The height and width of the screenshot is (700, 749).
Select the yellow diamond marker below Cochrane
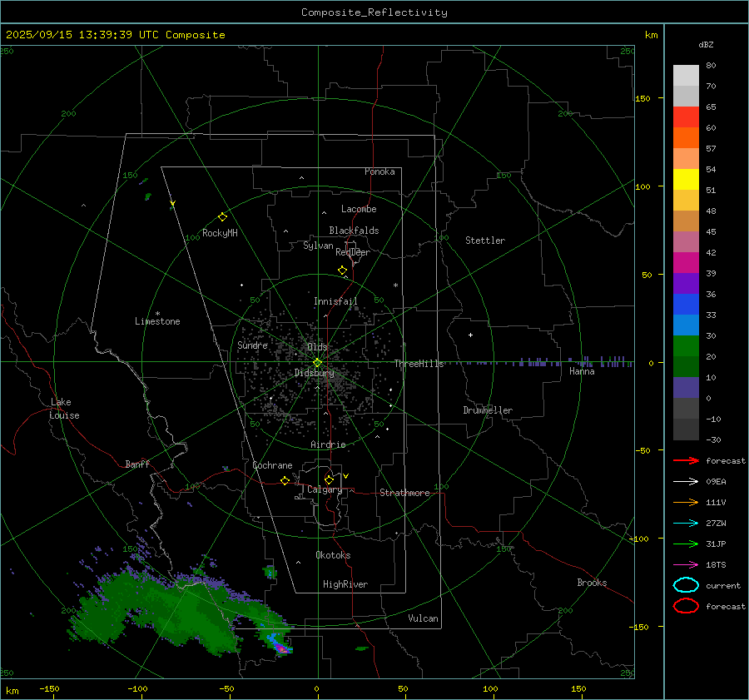pyautogui.click(x=285, y=480)
